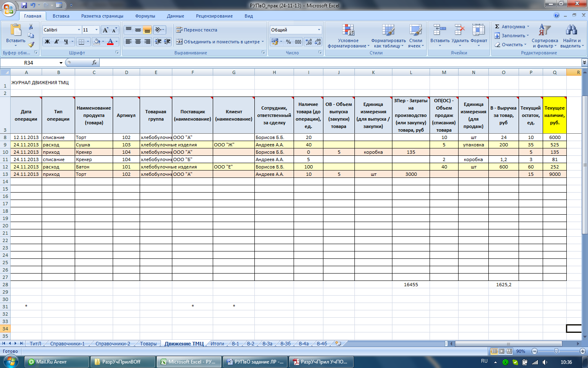Switch to the Формулы ribbon tab
The image size is (588, 368).
[x=145, y=16]
